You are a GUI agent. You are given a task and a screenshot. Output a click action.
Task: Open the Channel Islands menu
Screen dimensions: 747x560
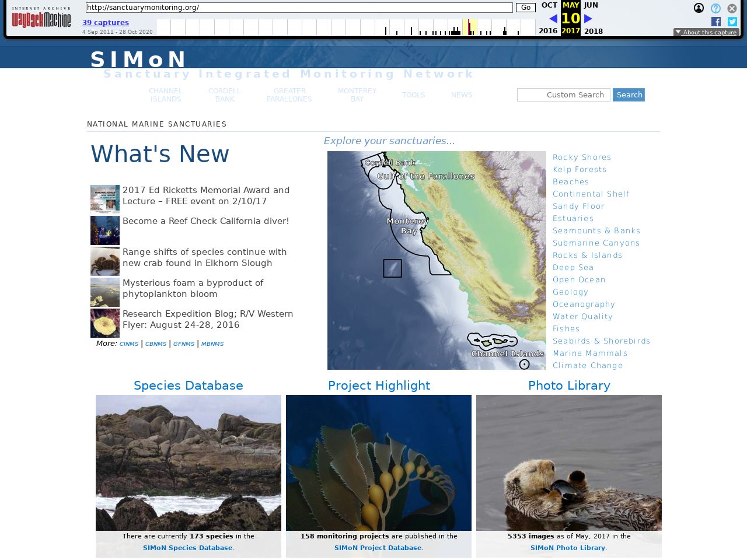(x=166, y=95)
